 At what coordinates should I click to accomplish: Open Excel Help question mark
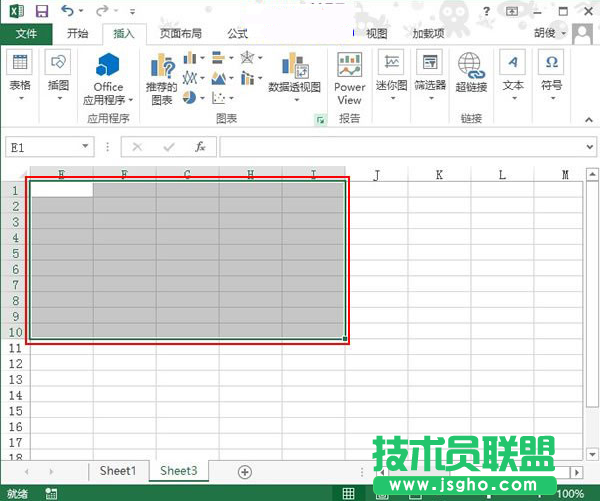click(486, 11)
